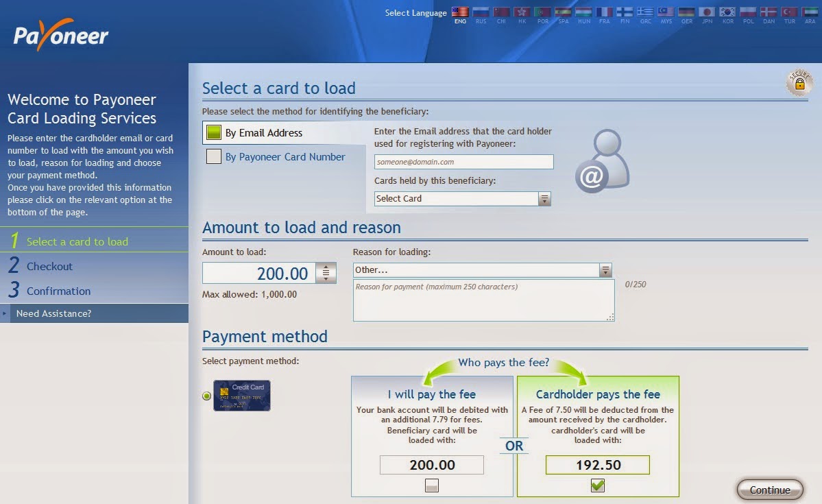Select Hong Kong (HK) language flag
Viewport: 822px width, 504px height.
(x=522, y=12)
